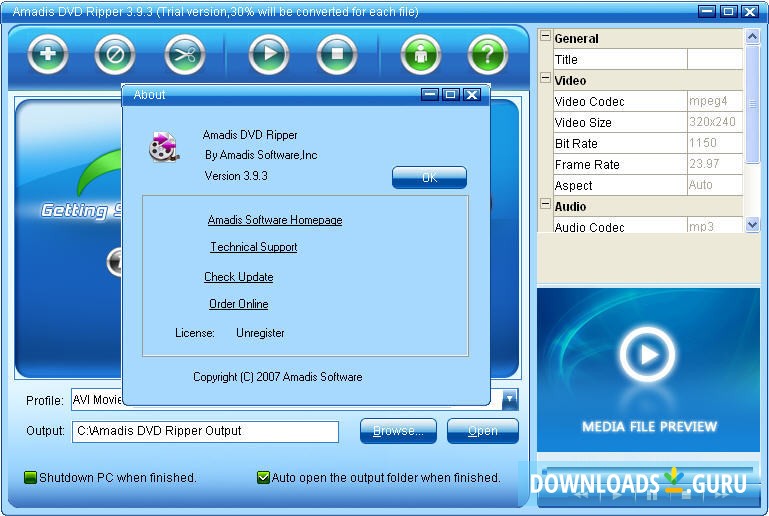Click the Remove/clear circle-slash toolbar button
Image resolution: width=769 pixels, height=516 pixels.
[x=115, y=54]
